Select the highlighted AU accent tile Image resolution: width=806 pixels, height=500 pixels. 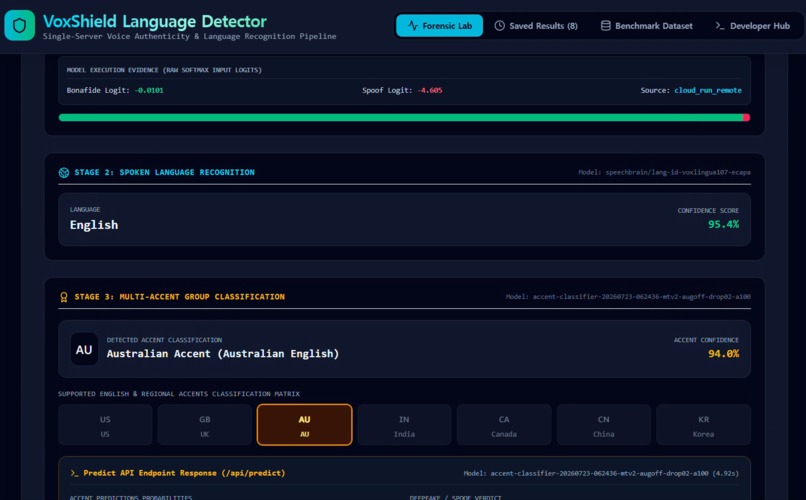click(304, 424)
